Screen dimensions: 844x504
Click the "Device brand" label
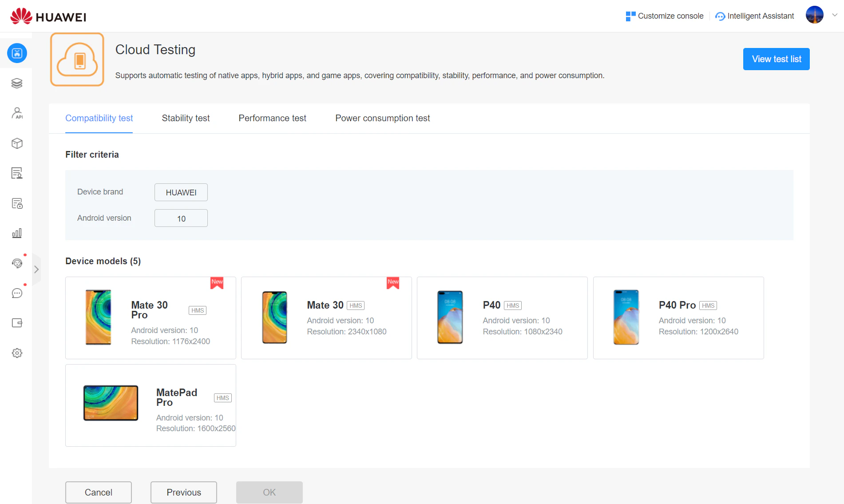tap(100, 192)
